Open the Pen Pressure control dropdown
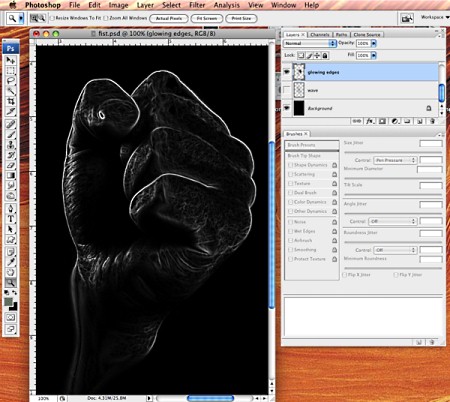The width and height of the screenshot is (450, 402). click(x=395, y=160)
